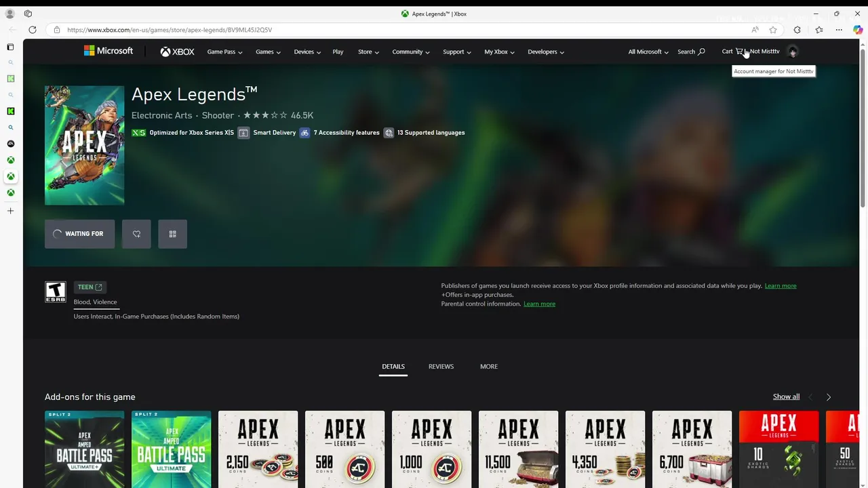868x488 pixels.
Task: Open the Read aloud icon in address bar
Action: [x=755, y=30]
